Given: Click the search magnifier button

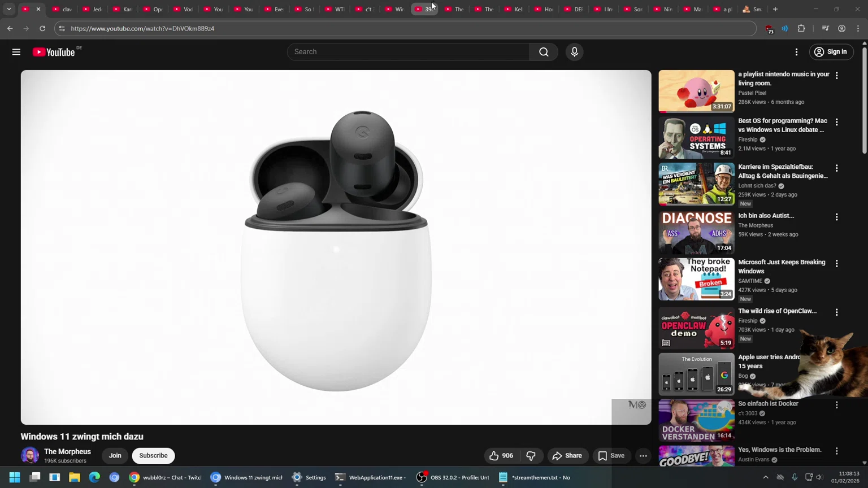Looking at the screenshot, I should pos(544,52).
